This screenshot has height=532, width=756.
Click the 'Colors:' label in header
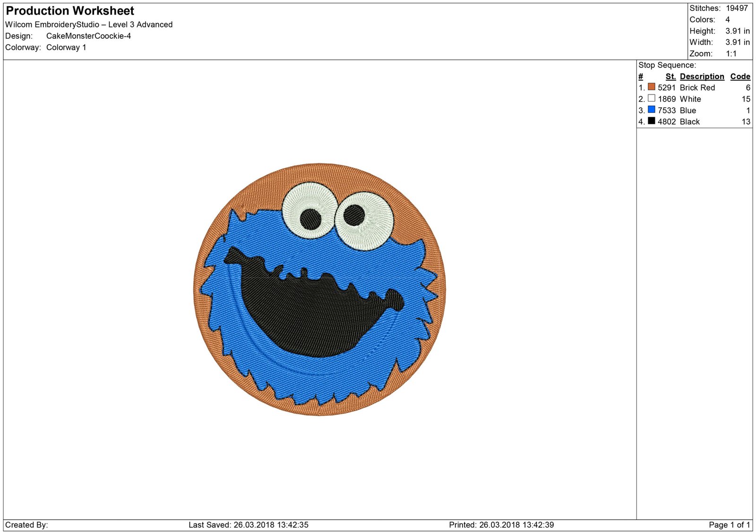tap(702, 19)
